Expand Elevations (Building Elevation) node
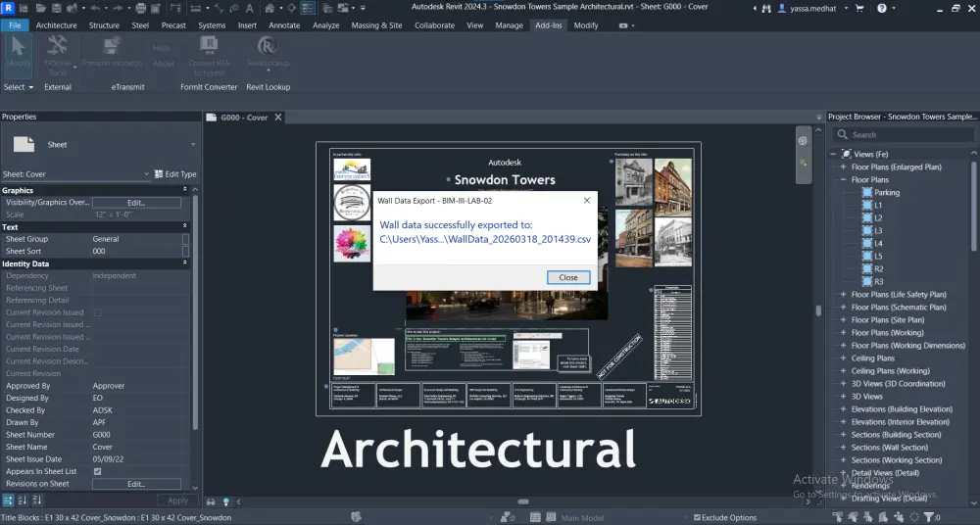 pos(843,409)
